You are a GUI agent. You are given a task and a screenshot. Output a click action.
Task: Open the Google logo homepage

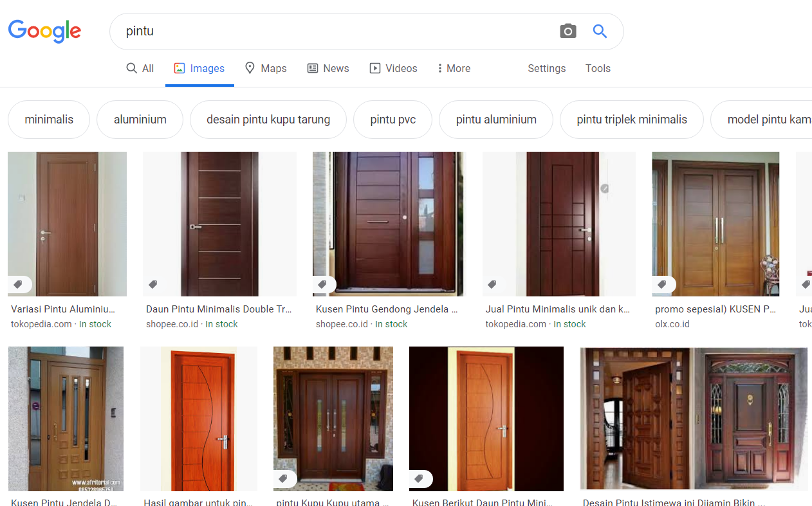coord(44,32)
